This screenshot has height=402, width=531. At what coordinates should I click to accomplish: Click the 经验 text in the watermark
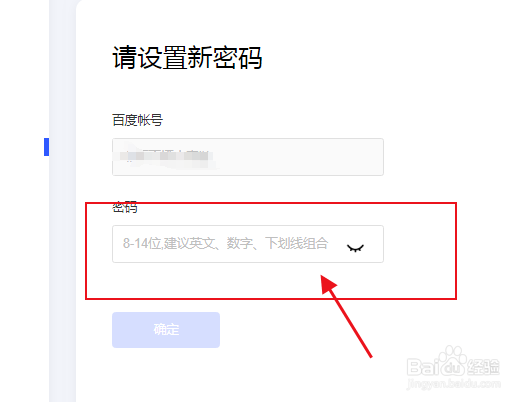[x=483, y=367]
